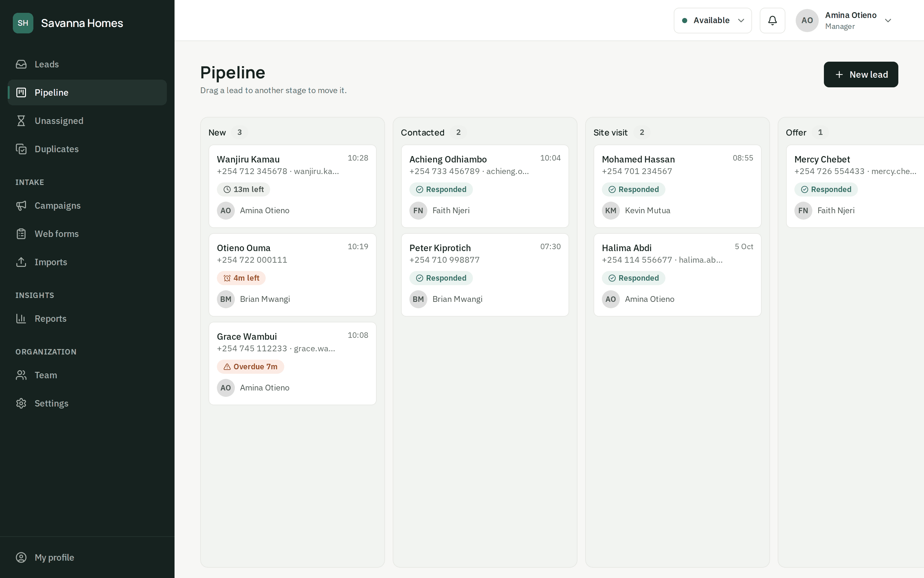Viewport: 924px width, 578px height.
Task: Click the plus icon on New lead
Action: 839,74
